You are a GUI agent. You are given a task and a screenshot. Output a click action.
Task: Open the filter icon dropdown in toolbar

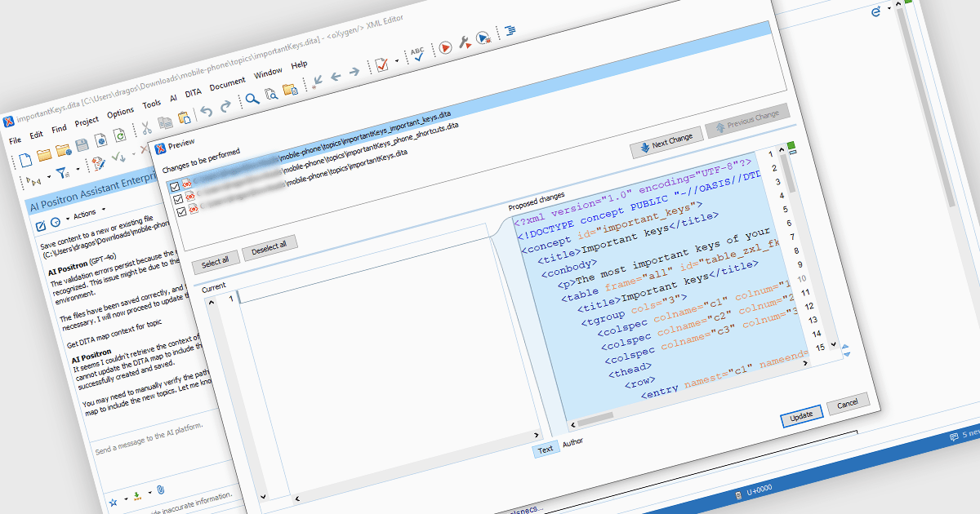(x=78, y=169)
